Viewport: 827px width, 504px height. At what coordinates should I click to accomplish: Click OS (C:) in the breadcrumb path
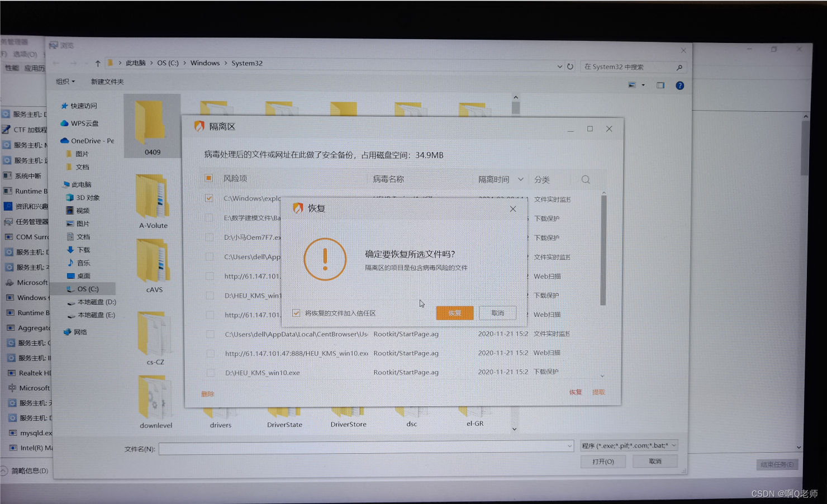(x=168, y=63)
